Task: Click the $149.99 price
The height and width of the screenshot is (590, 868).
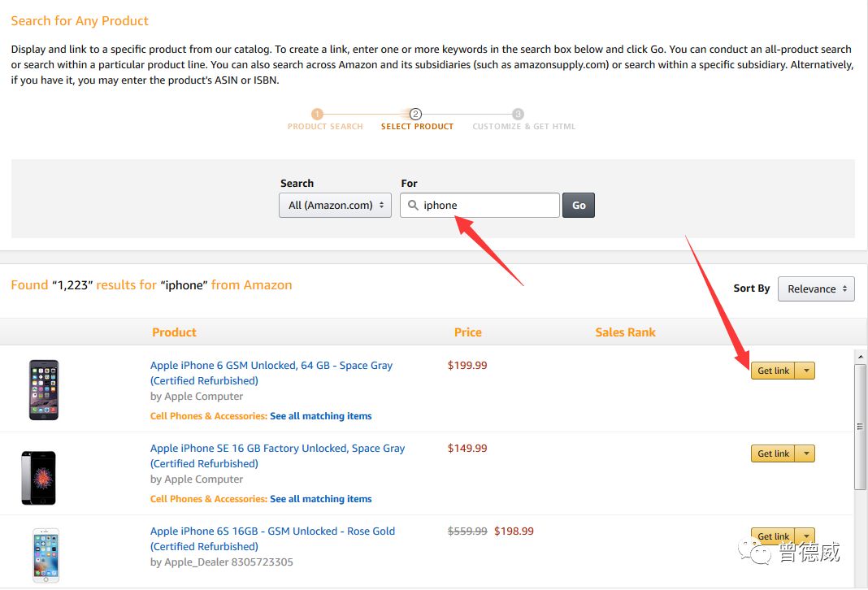Action: pos(467,449)
